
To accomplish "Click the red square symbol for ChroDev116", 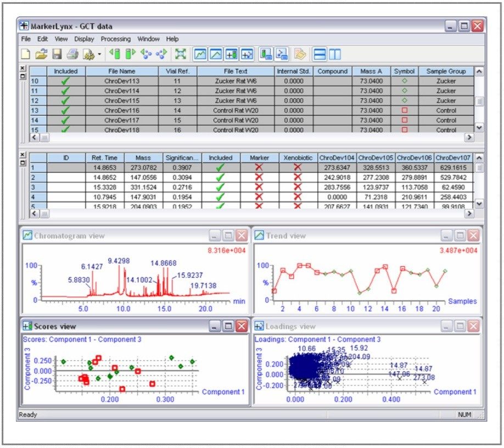I will pyautogui.click(x=404, y=110).
